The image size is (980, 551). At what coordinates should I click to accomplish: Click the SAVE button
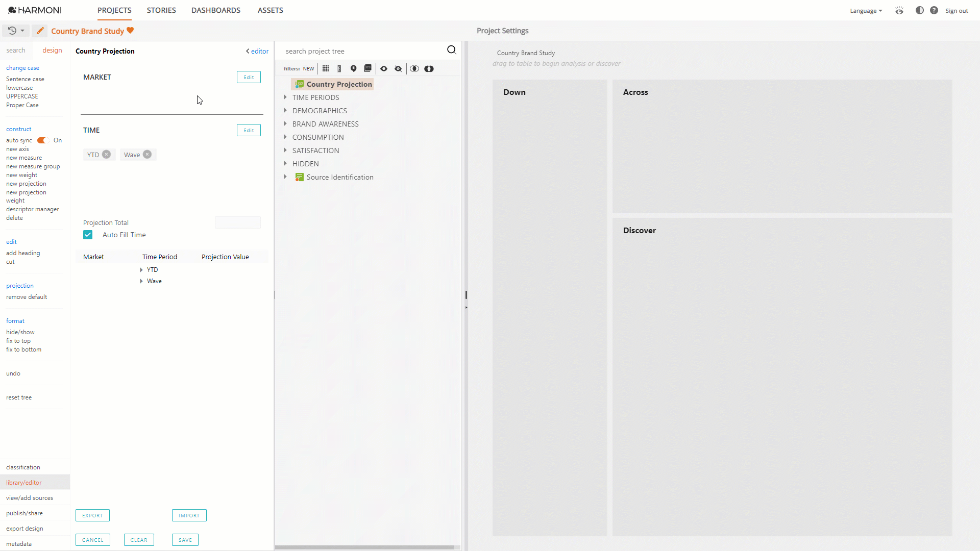click(x=185, y=540)
